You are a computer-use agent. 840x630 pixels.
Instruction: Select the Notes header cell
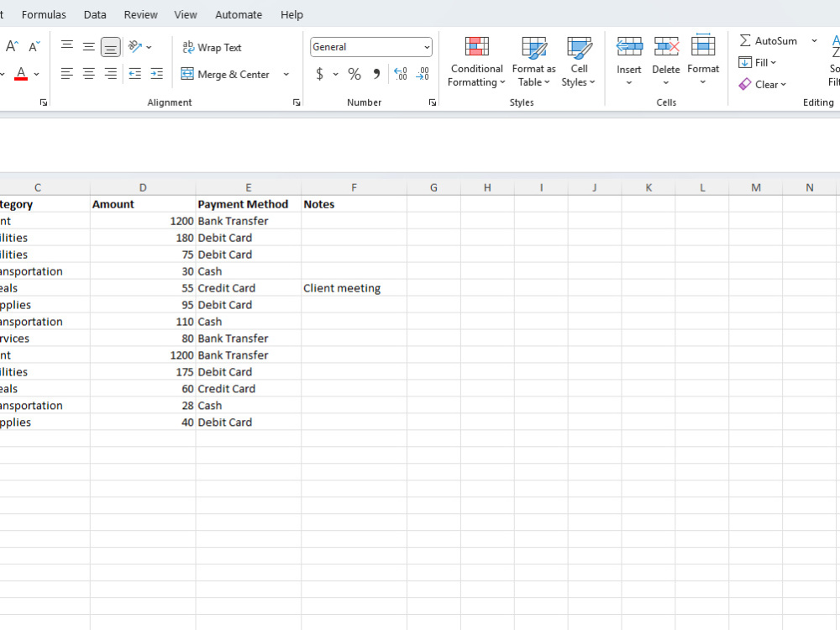coord(354,204)
